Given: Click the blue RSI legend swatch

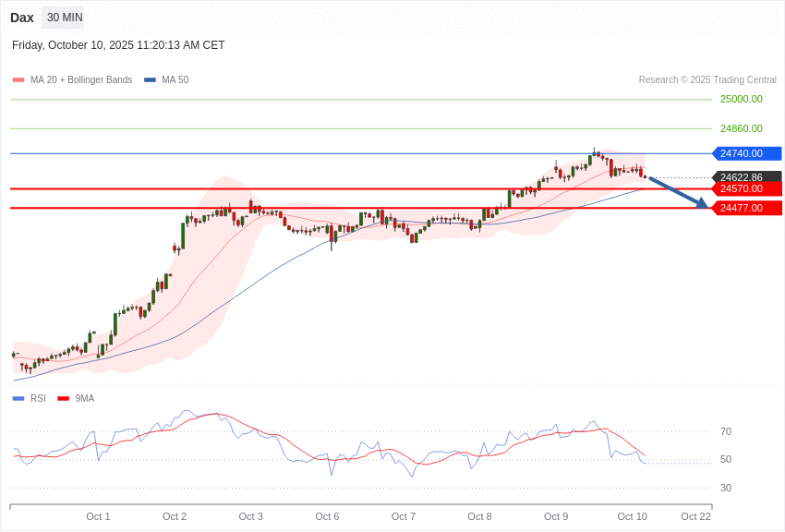Looking at the screenshot, I should tap(18, 399).
